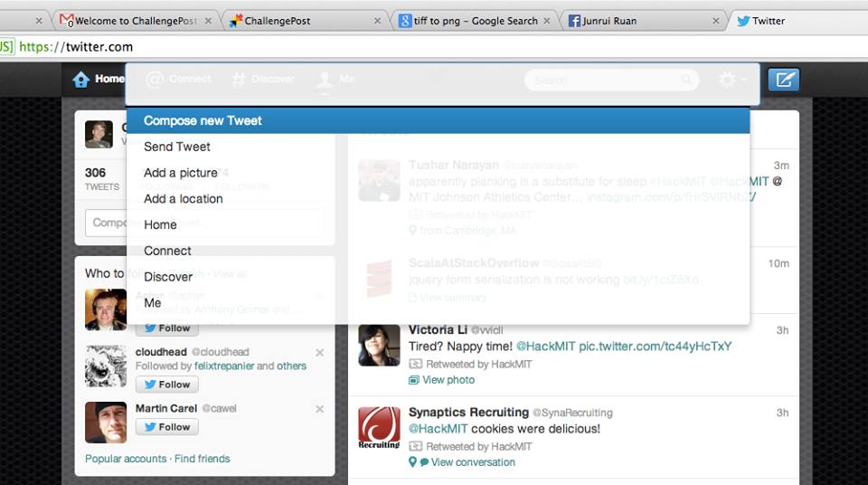Click the ChallengePost tab favicon
868x485 pixels.
pyautogui.click(x=236, y=21)
